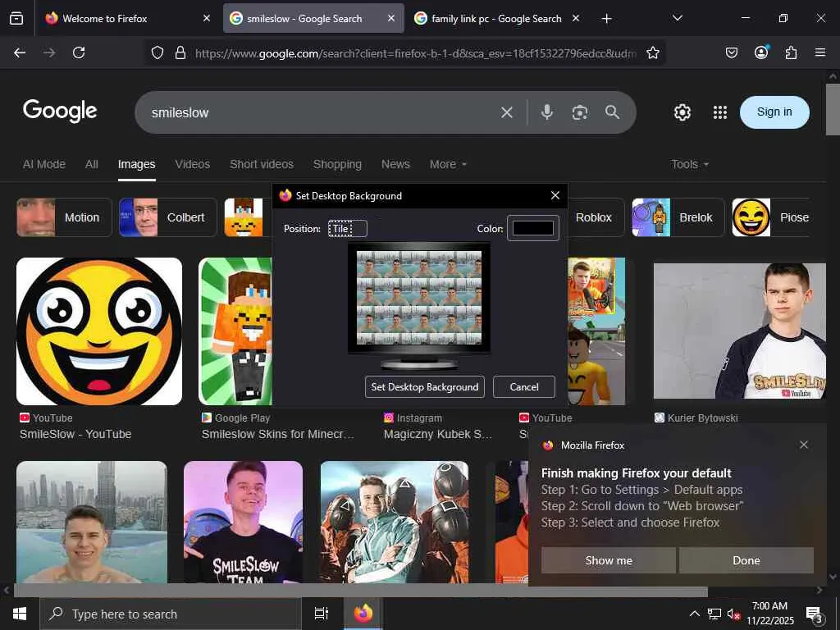Image resolution: width=840 pixels, height=630 pixels.
Task: Open the Kurier Bytowski image result
Action: tap(740, 331)
